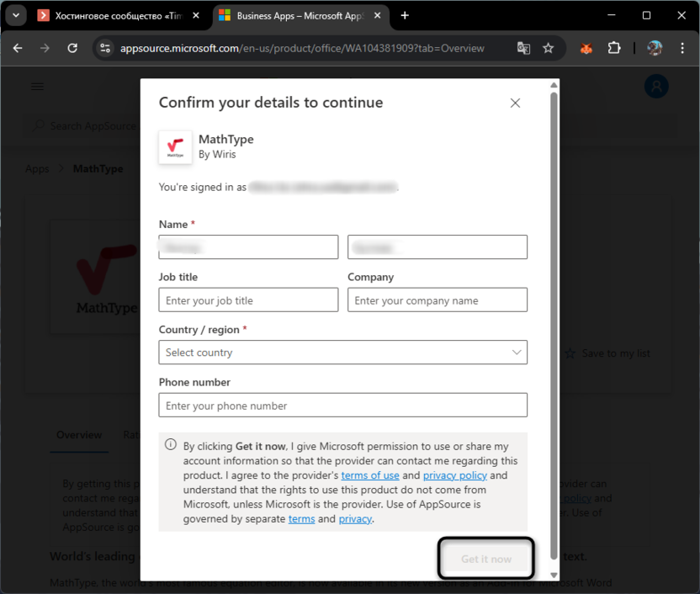Open the Select country dropdown
This screenshot has width=700, height=594.
(x=343, y=353)
